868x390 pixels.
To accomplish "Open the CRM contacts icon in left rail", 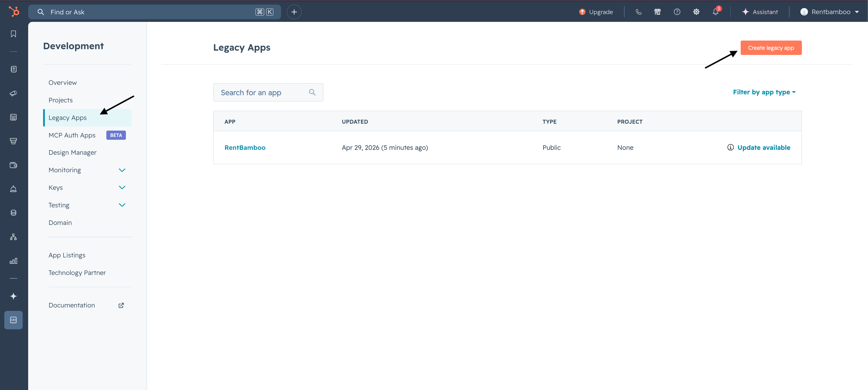I will (x=14, y=69).
